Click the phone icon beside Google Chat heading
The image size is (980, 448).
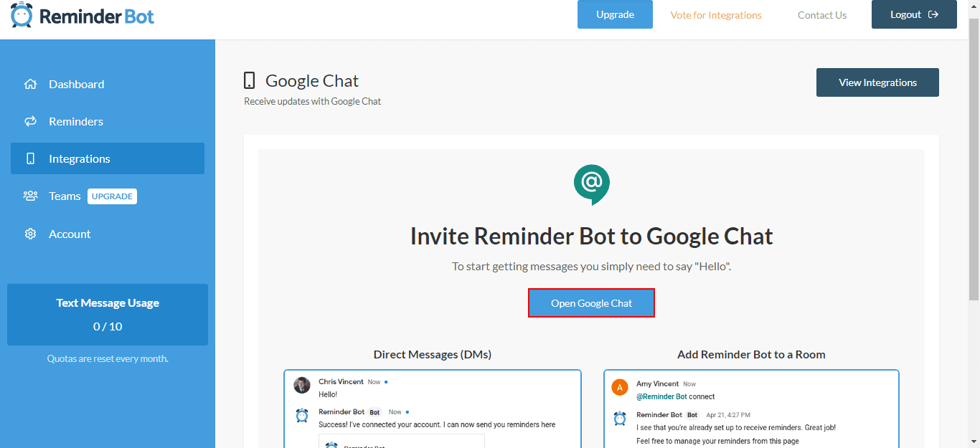coord(250,80)
